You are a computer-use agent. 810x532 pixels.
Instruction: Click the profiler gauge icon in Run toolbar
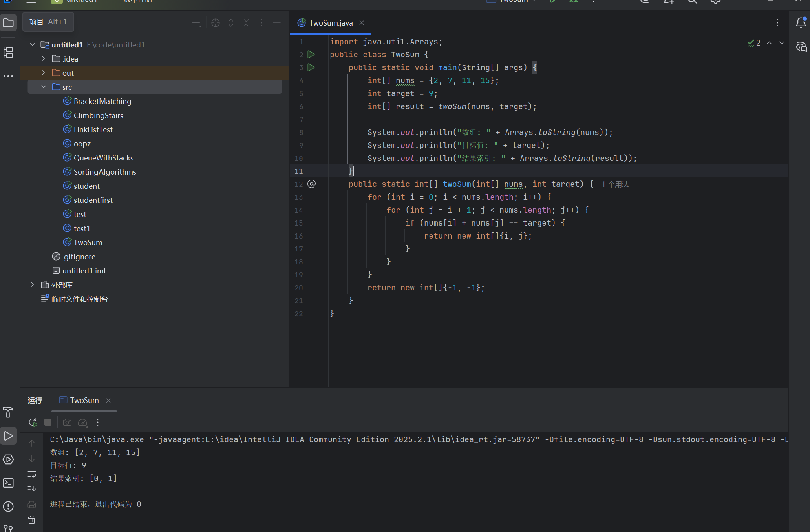82,422
